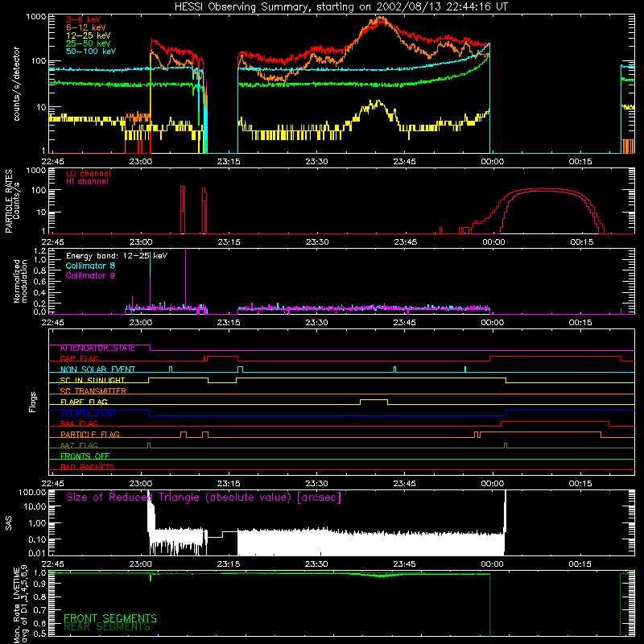Click the 0.5 value on livetime axis
This screenshot has height=644, width=644.
(x=39, y=634)
